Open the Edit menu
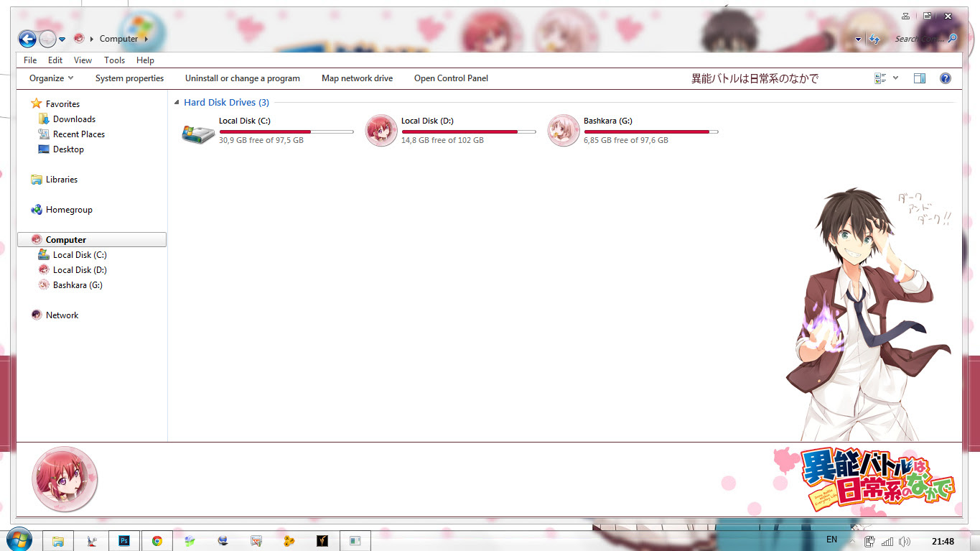980x551 pixels. pyautogui.click(x=55, y=60)
